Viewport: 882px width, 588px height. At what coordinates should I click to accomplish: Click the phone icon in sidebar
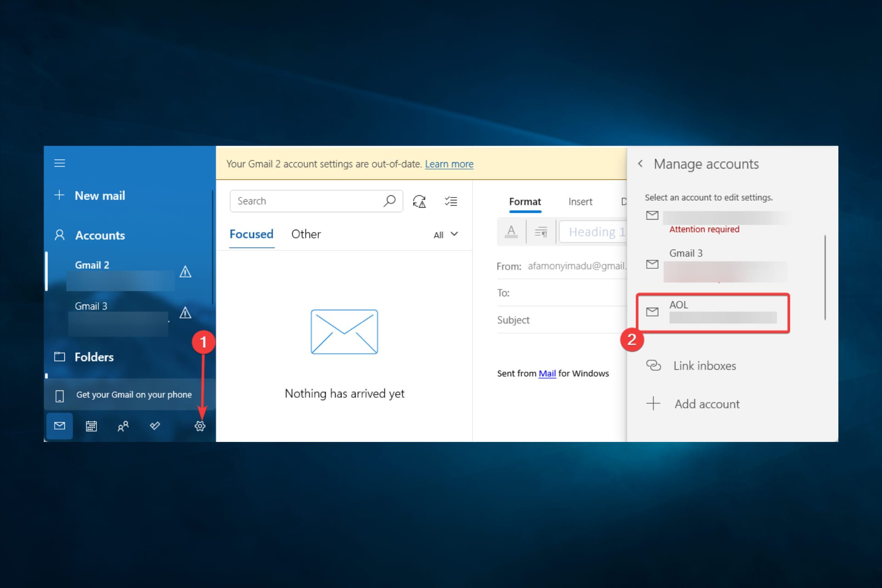pos(60,396)
